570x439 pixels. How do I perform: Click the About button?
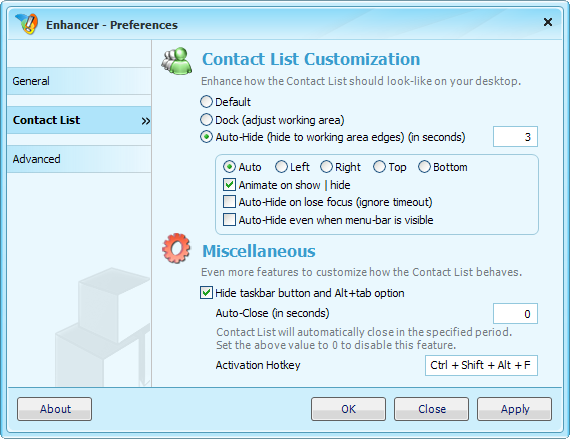click(x=55, y=409)
